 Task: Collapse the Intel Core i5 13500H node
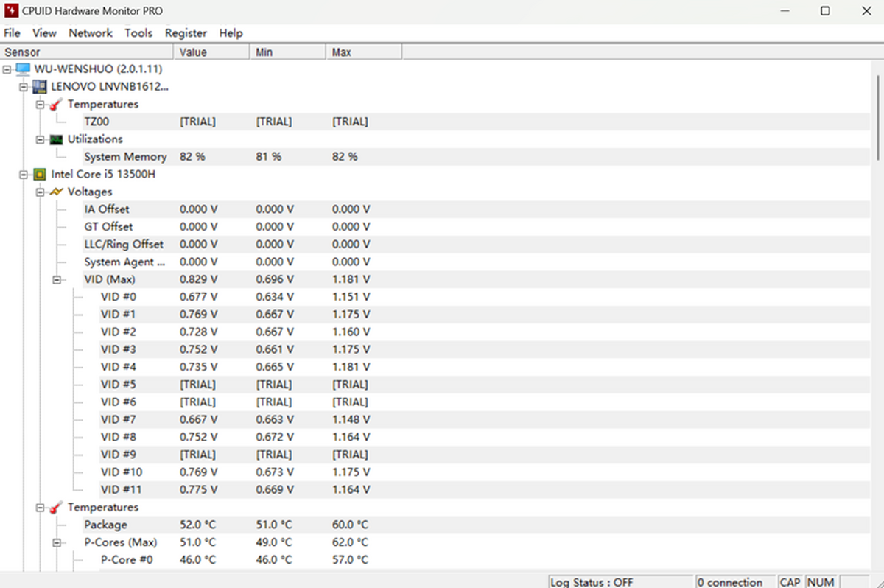tap(24, 175)
